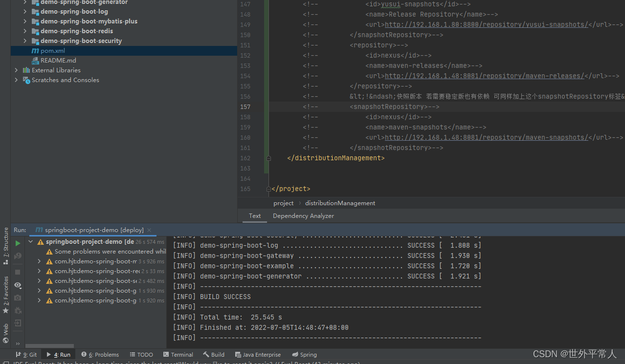Screen dimensions: 625x364
Task: Expand demo-spring-boot-mybatis-plus module folder
Action: [25, 21]
